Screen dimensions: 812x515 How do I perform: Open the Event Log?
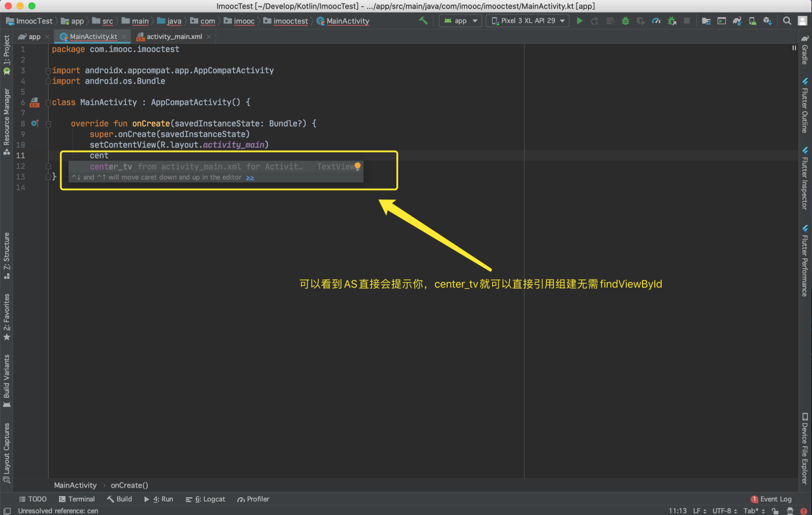pos(771,499)
